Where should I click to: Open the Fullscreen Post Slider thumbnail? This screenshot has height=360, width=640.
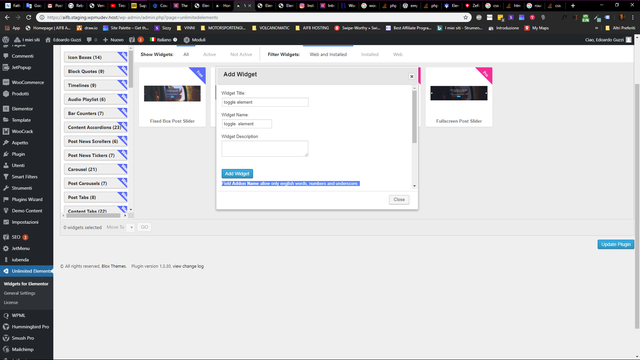(x=459, y=93)
